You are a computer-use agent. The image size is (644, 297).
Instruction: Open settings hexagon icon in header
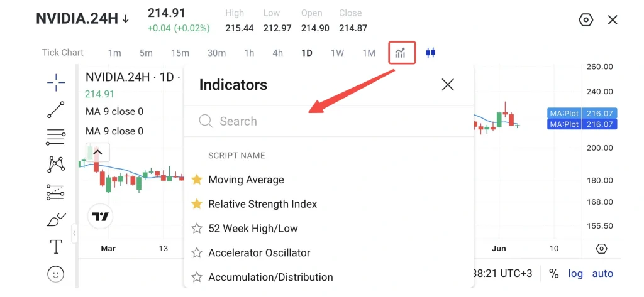pos(586,19)
